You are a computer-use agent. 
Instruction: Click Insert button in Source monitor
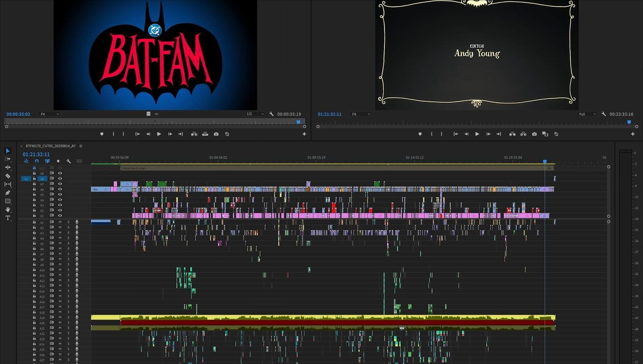tap(194, 134)
